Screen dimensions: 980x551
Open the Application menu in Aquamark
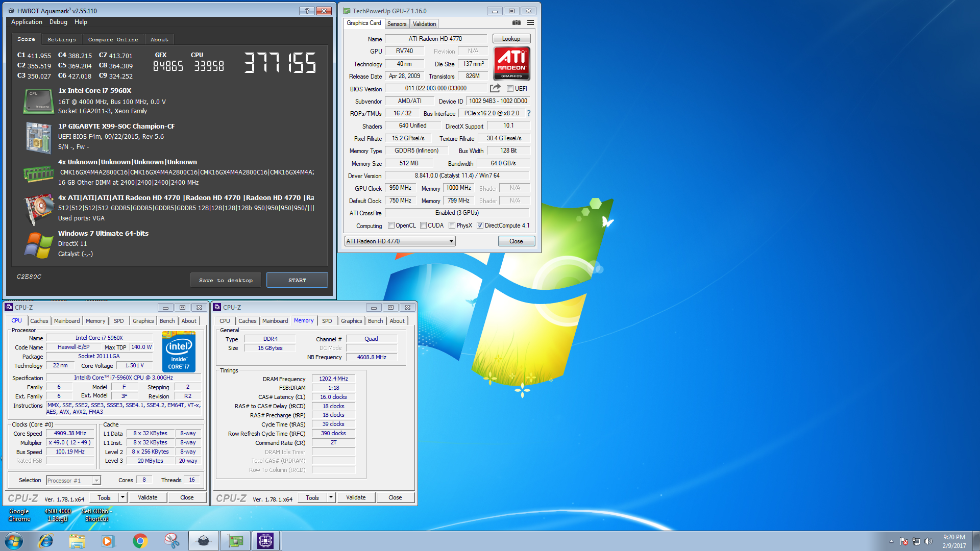click(x=27, y=22)
